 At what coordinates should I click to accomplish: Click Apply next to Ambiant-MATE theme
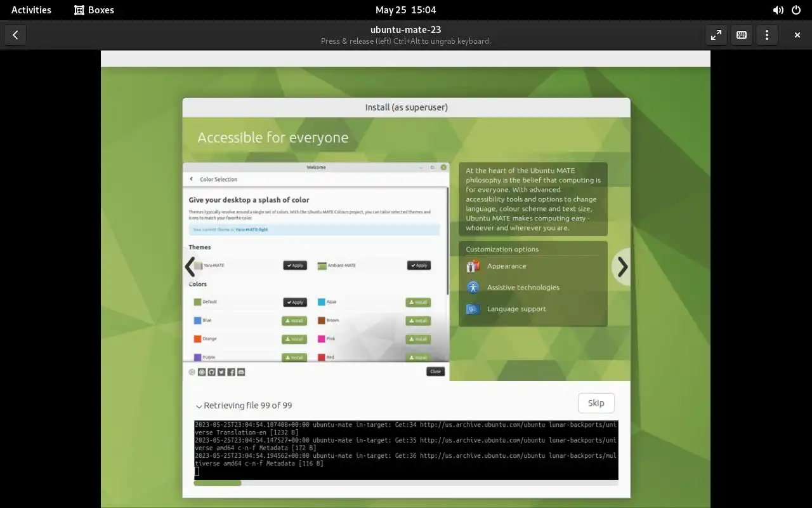coord(419,265)
